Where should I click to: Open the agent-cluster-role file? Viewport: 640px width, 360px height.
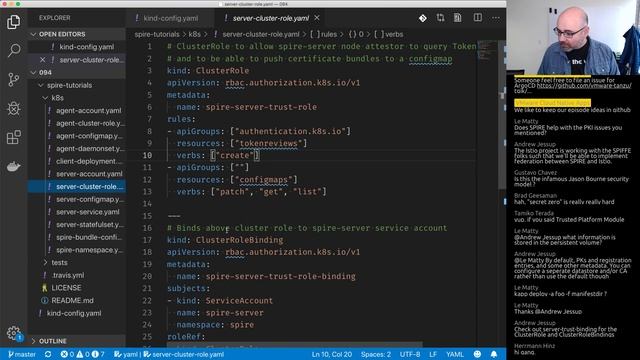pos(77,123)
